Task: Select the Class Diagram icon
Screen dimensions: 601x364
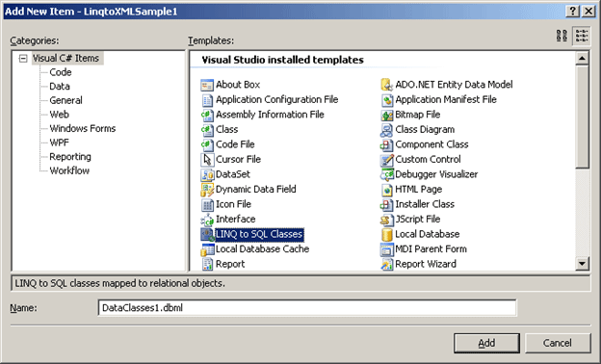Action: pyautogui.click(x=386, y=129)
